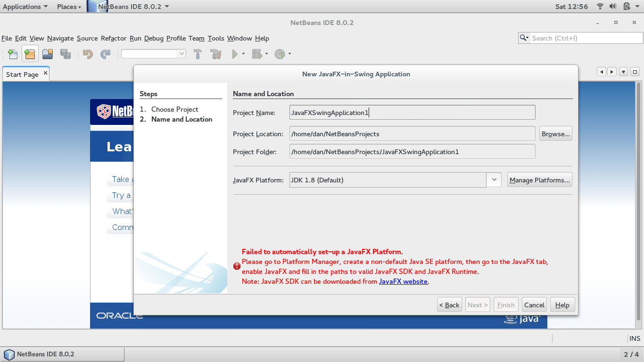The height and width of the screenshot is (362, 644).
Task: Click the 2 / 4 workspace indicator
Action: 631,354
